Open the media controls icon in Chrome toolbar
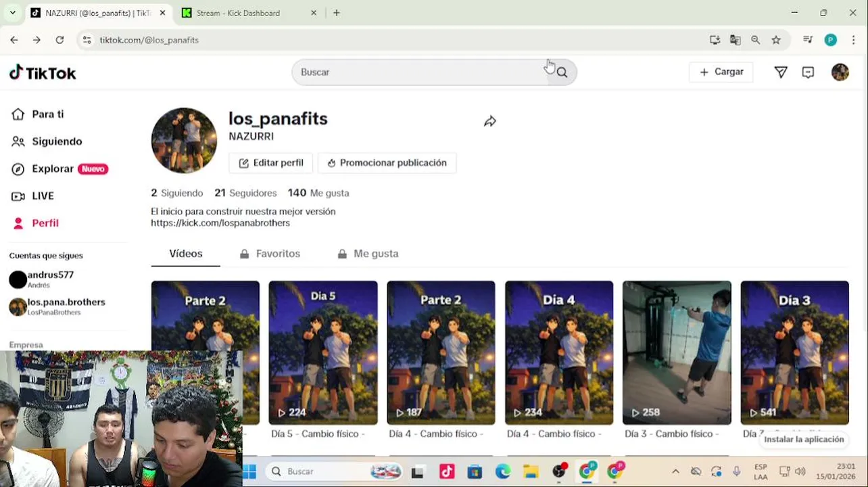Screen dimensions: 868x487 pos(808,40)
